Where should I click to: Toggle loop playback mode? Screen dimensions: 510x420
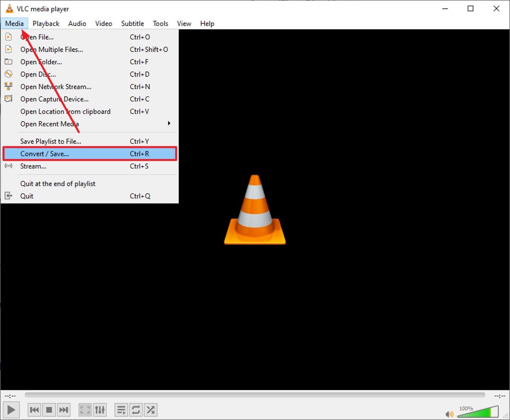(136, 409)
